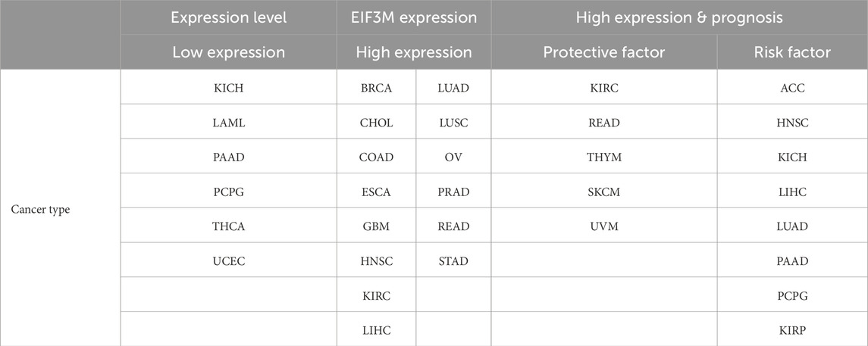Select the LAML cell
Screen dimensions: 868x346
point(228,123)
